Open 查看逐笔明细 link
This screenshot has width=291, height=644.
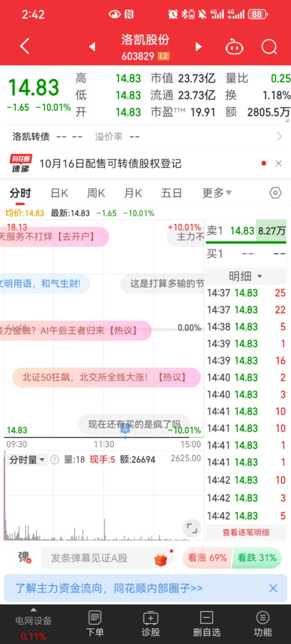(246, 532)
